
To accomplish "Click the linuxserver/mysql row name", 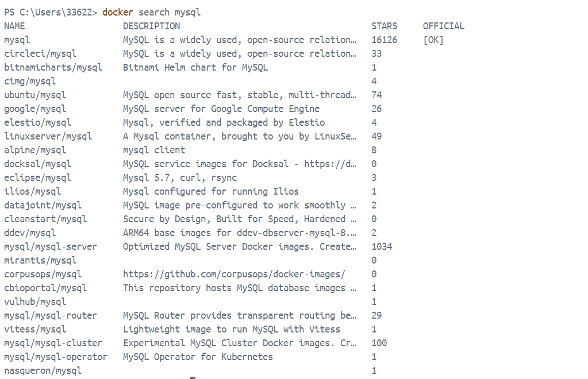I will click(x=48, y=136).
